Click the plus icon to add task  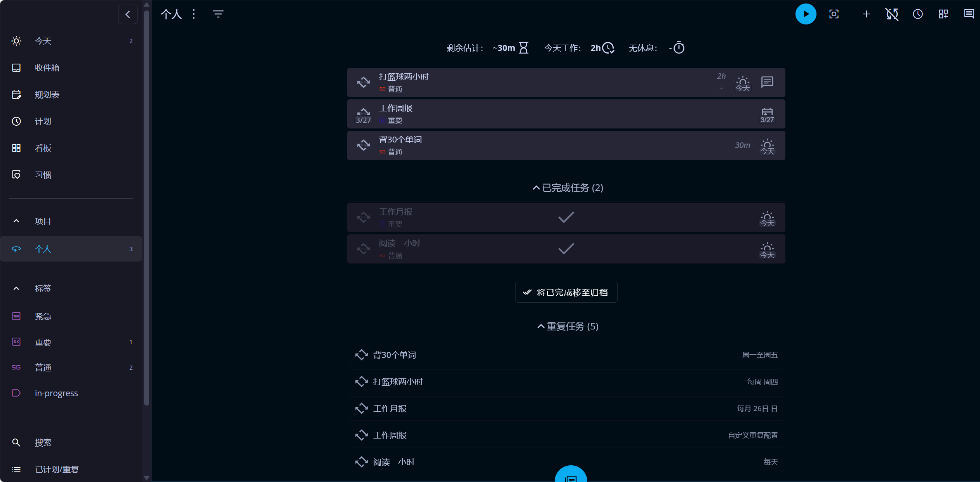point(866,14)
